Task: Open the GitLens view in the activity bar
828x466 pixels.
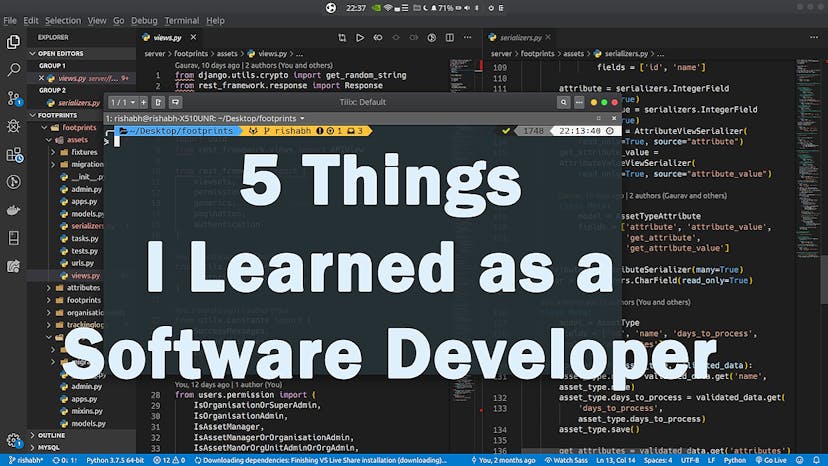Action: click(x=13, y=182)
